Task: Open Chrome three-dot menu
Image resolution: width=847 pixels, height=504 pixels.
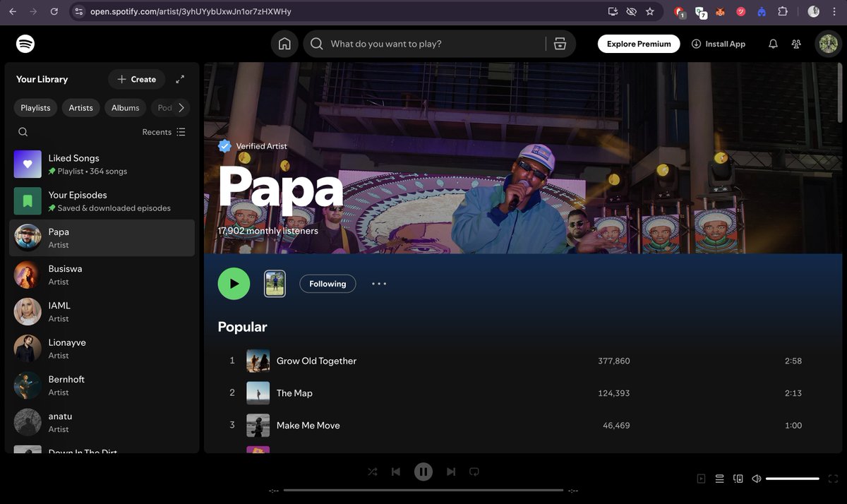Action: [835, 12]
